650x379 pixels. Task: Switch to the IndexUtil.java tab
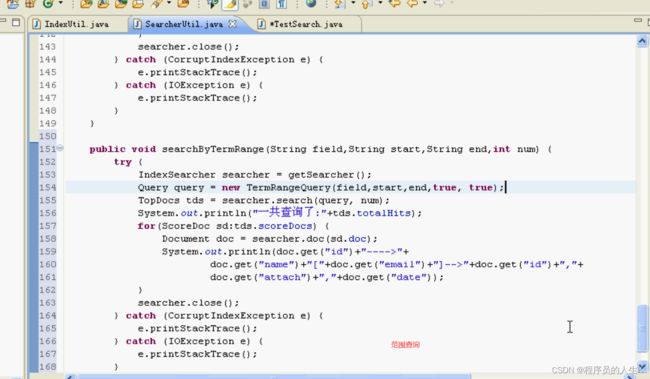(x=77, y=24)
